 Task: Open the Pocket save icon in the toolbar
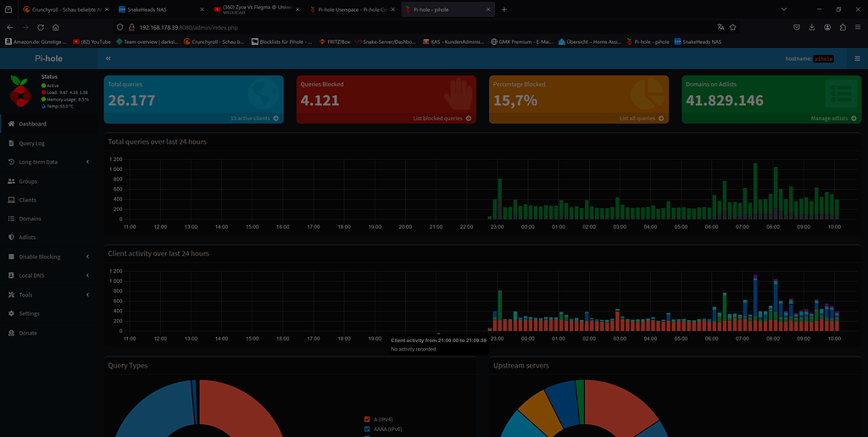point(797,27)
